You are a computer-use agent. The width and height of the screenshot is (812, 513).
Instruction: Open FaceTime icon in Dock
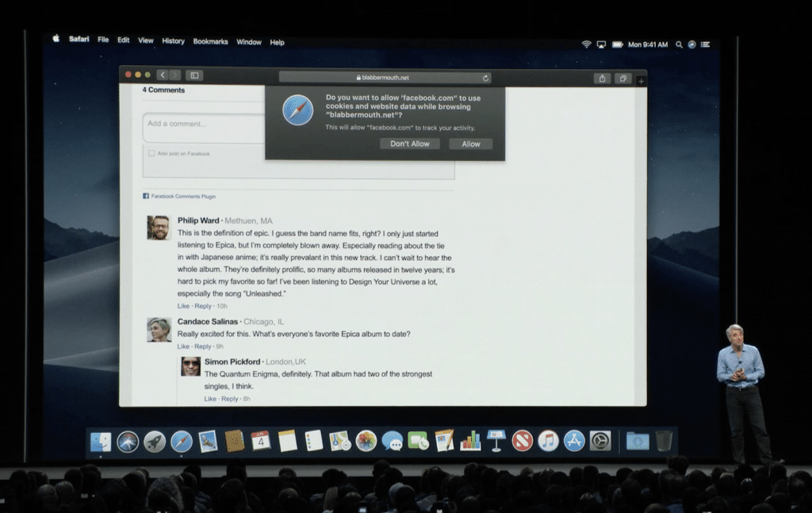tap(419, 441)
